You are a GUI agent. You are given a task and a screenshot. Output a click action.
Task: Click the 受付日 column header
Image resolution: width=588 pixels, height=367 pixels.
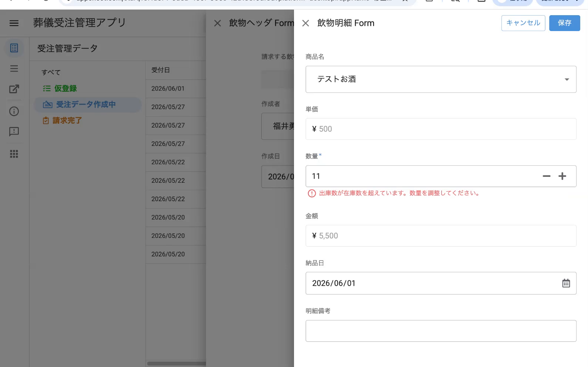coord(160,70)
